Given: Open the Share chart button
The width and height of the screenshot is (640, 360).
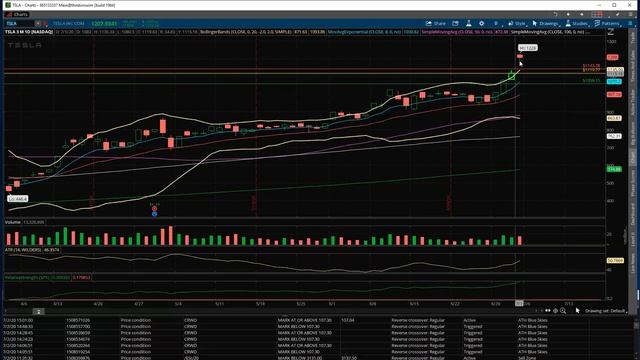Looking at the screenshot, I should click(436, 24).
